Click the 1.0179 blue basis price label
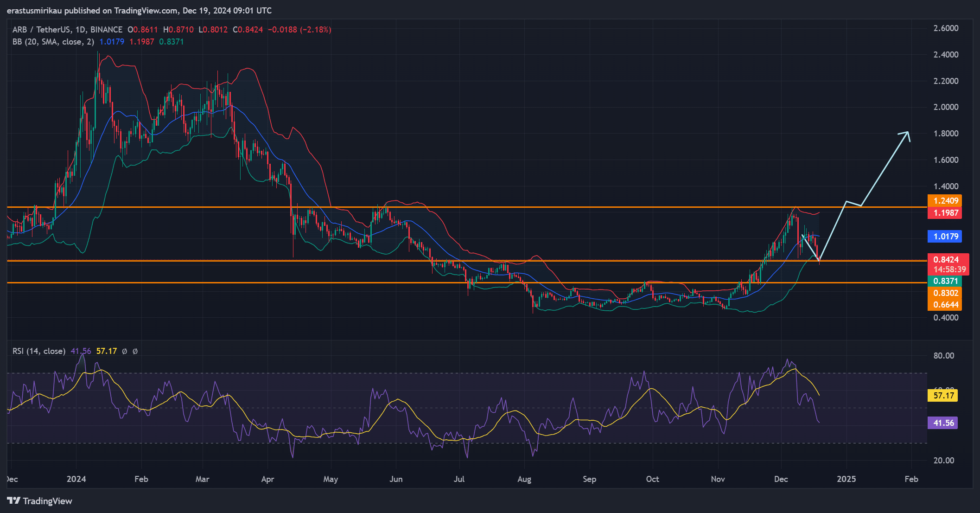 tap(945, 237)
